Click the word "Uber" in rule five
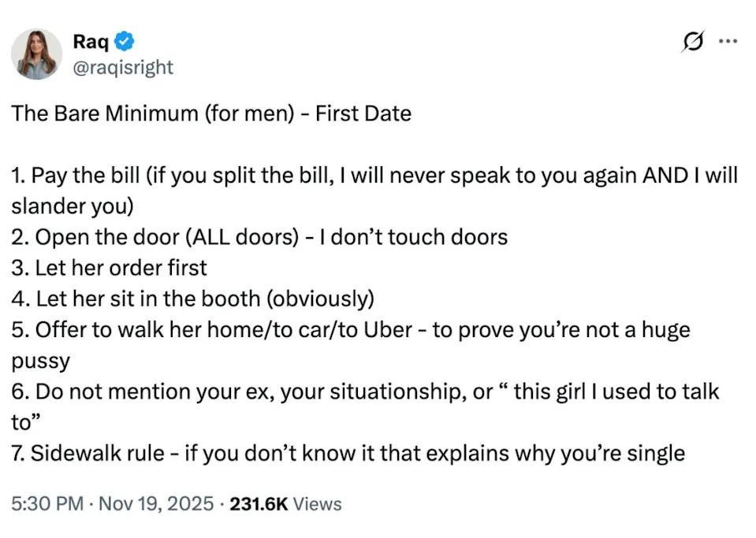 (x=386, y=329)
